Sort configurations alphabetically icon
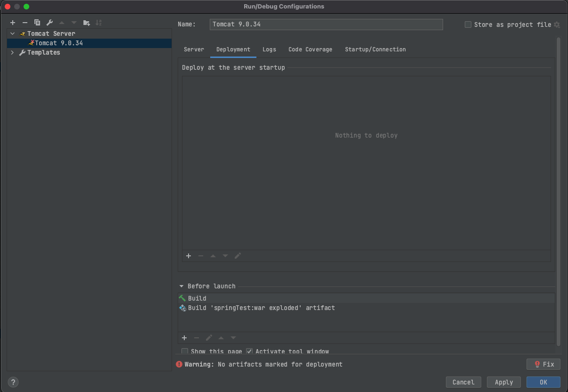 tap(99, 23)
